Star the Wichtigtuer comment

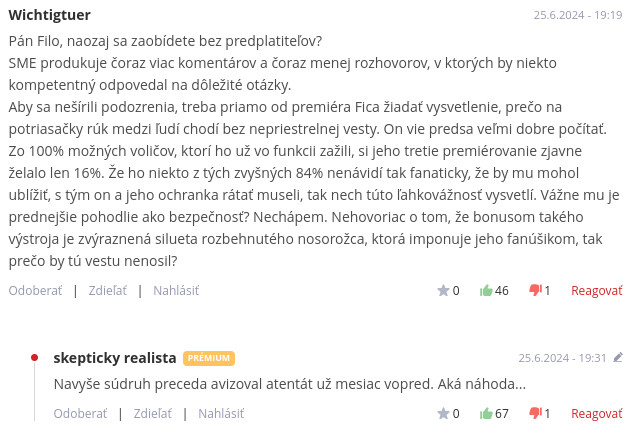(443, 291)
